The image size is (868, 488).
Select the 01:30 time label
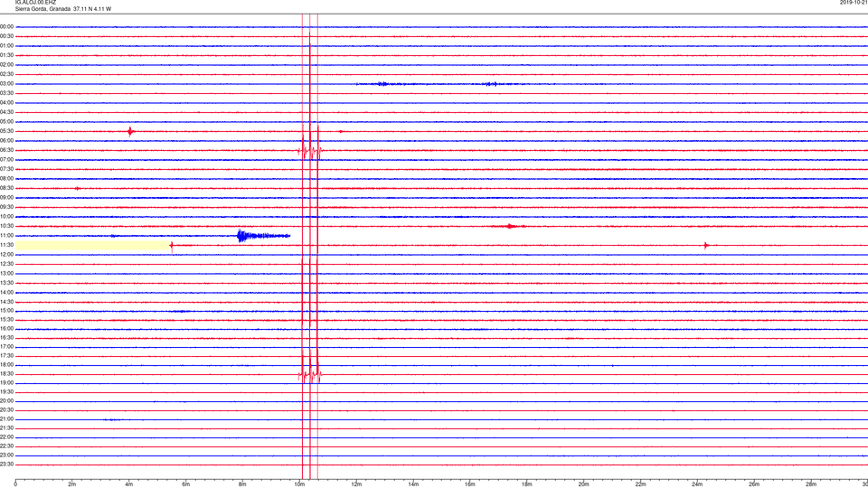point(6,55)
